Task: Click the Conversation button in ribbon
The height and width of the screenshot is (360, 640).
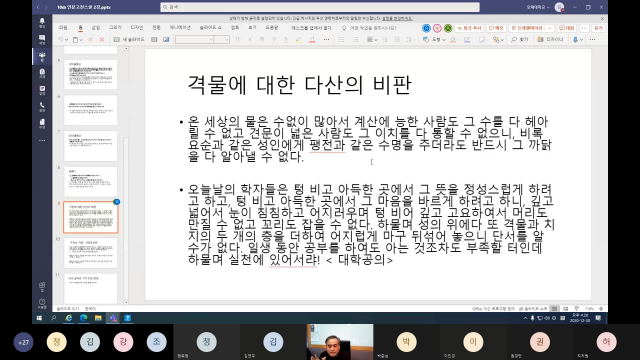Action: [567, 28]
